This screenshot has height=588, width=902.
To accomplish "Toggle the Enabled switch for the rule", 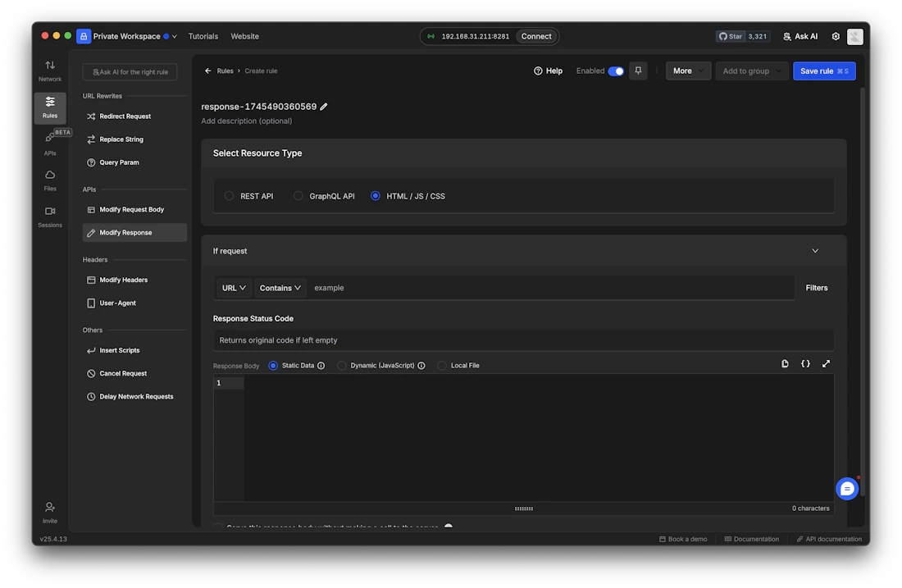I will tap(617, 71).
